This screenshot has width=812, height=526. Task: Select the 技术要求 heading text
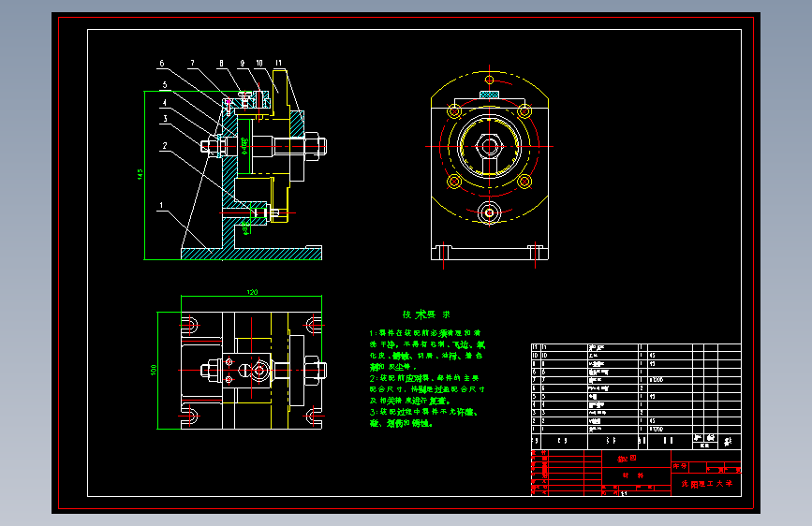(x=426, y=314)
